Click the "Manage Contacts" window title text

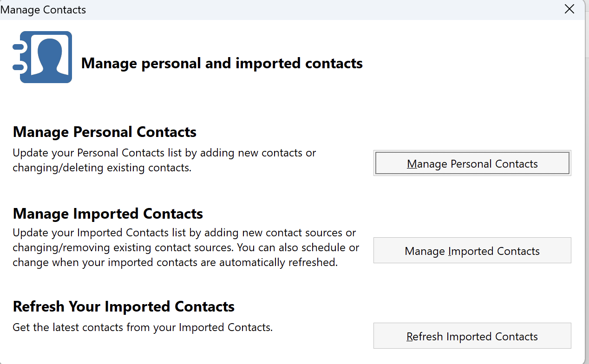(x=43, y=10)
